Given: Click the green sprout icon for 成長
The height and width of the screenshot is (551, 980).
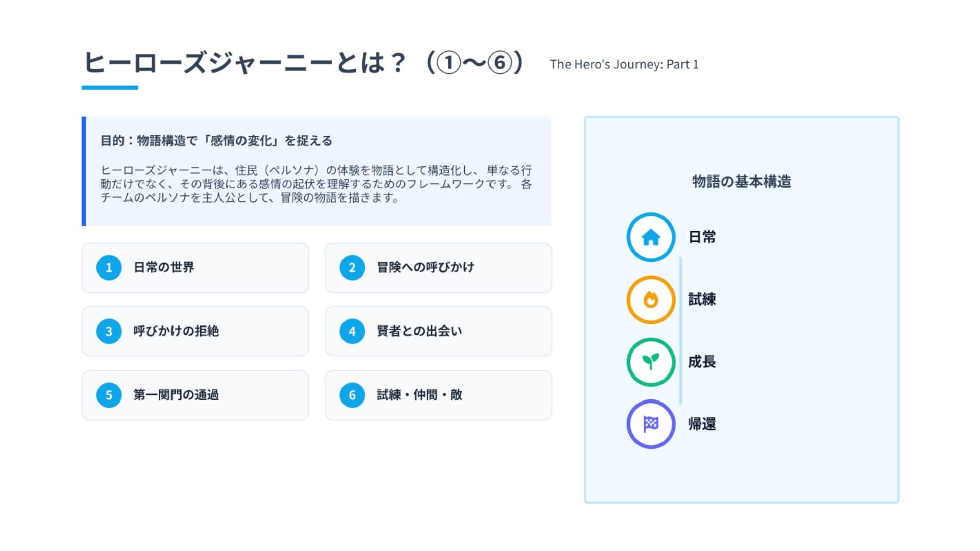Looking at the screenshot, I should pyautogui.click(x=651, y=362).
